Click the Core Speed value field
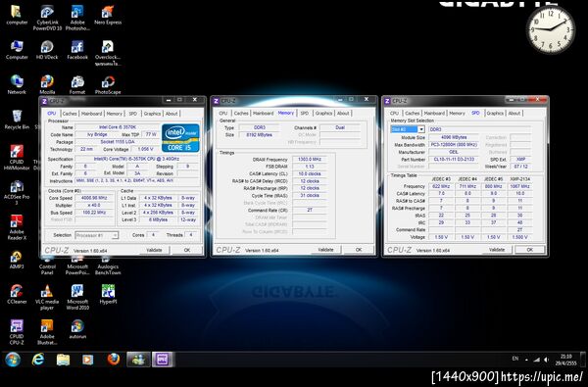This screenshot has width=588, height=387. click(x=94, y=198)
